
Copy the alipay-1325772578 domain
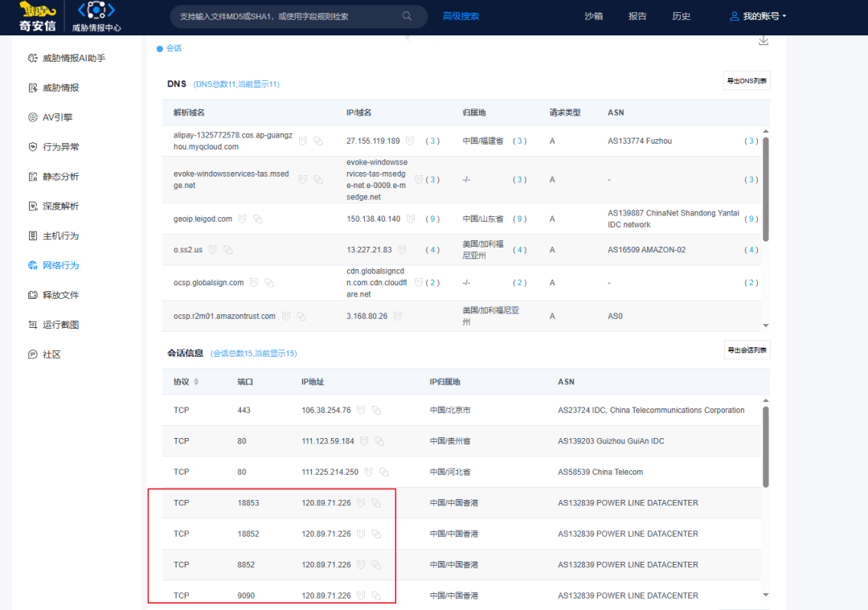coord(318,141)
